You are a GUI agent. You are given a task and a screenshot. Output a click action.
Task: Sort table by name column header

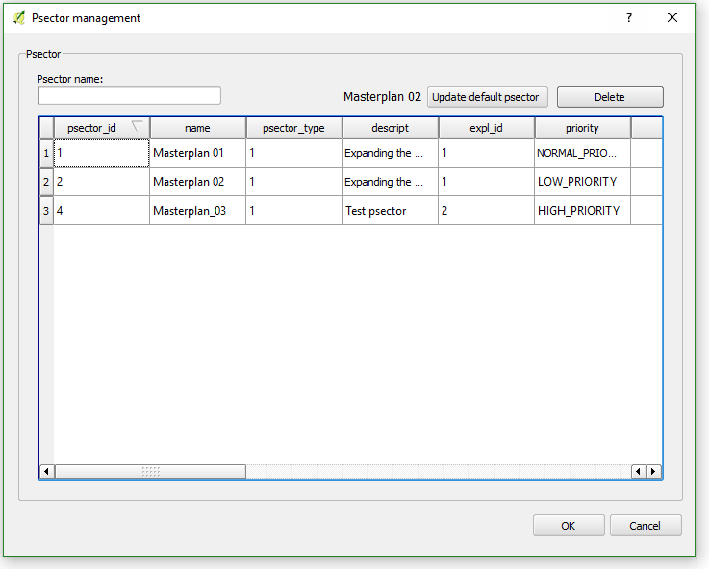click(x=198, y=128)
